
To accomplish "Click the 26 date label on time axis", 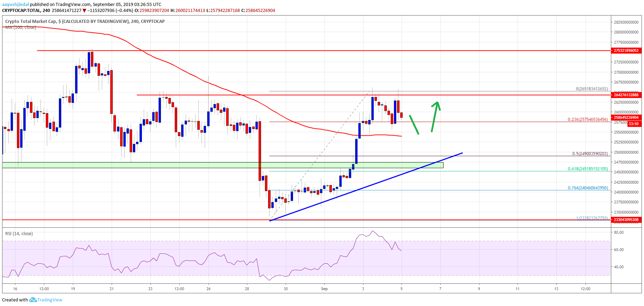I will tap(209, 289).
